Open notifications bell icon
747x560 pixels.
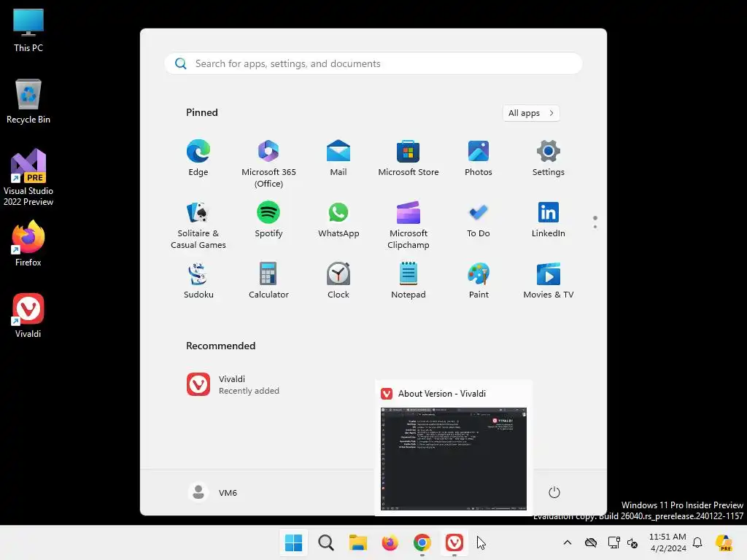(697, 542)
